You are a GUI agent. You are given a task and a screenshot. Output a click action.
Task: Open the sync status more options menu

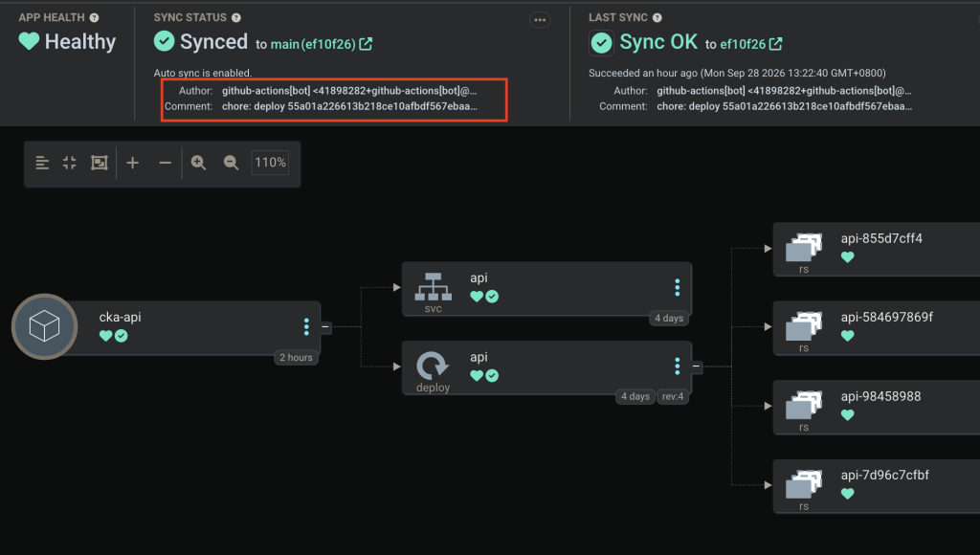point(540,20)
